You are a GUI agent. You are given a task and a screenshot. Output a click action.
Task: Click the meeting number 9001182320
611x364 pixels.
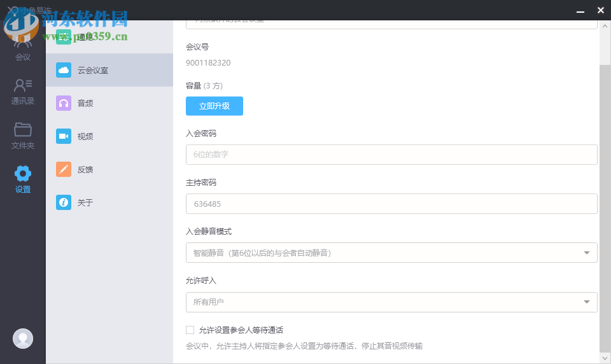[208, 63]
